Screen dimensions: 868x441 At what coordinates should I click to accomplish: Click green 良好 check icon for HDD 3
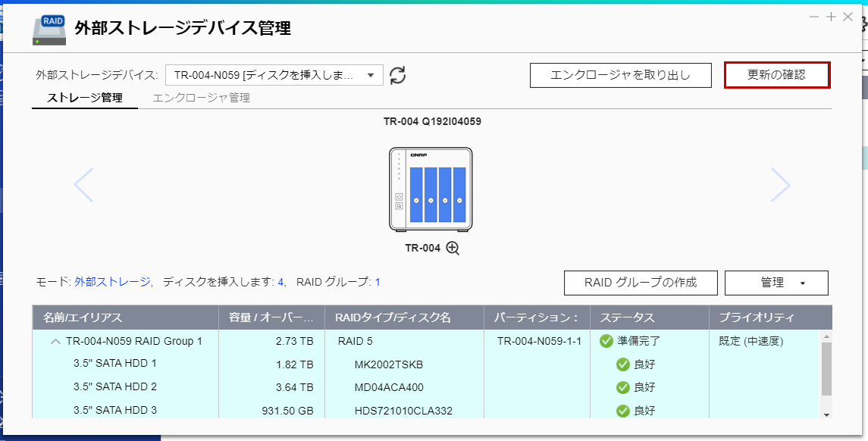[x=623, y=411]
